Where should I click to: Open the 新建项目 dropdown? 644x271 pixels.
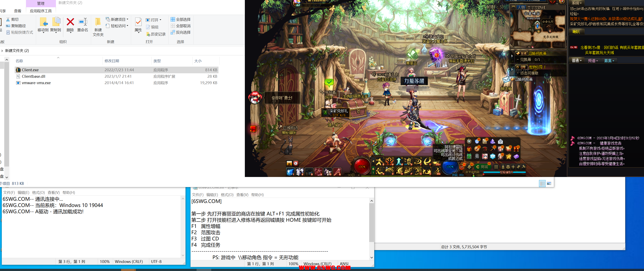click(117, 19)
